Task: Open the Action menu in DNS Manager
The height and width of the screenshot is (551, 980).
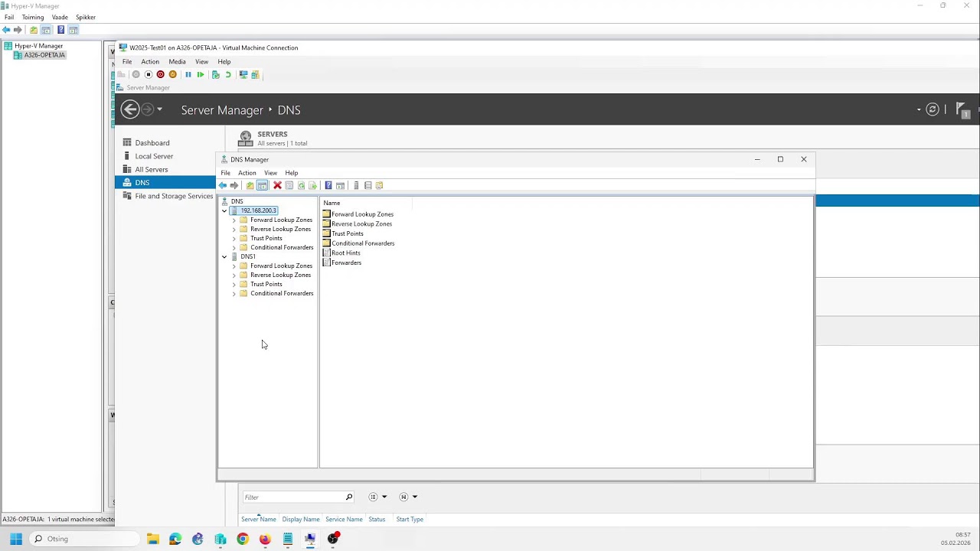Action: tap(247, 173)
